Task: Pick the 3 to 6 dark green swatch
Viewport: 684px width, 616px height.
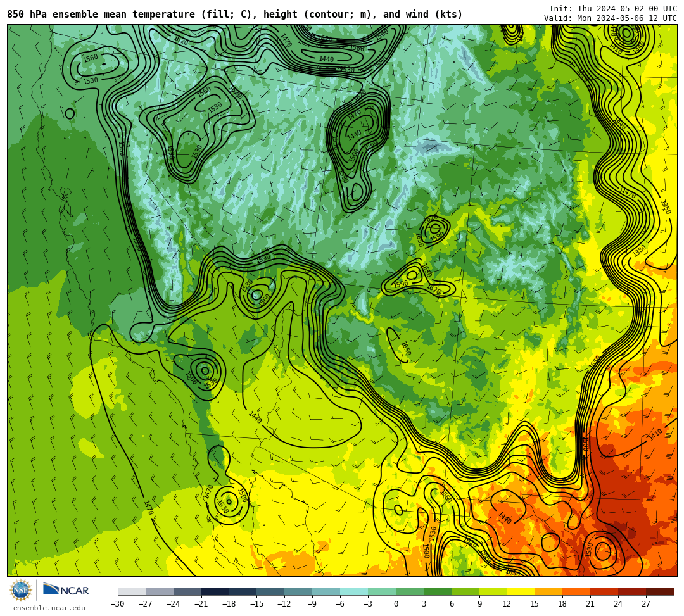Action: pos(438,591)
